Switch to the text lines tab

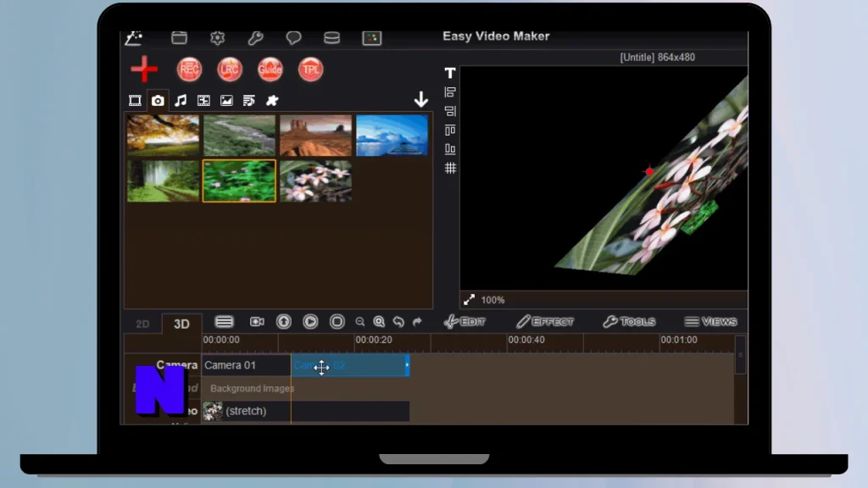[x=249, y=100]
